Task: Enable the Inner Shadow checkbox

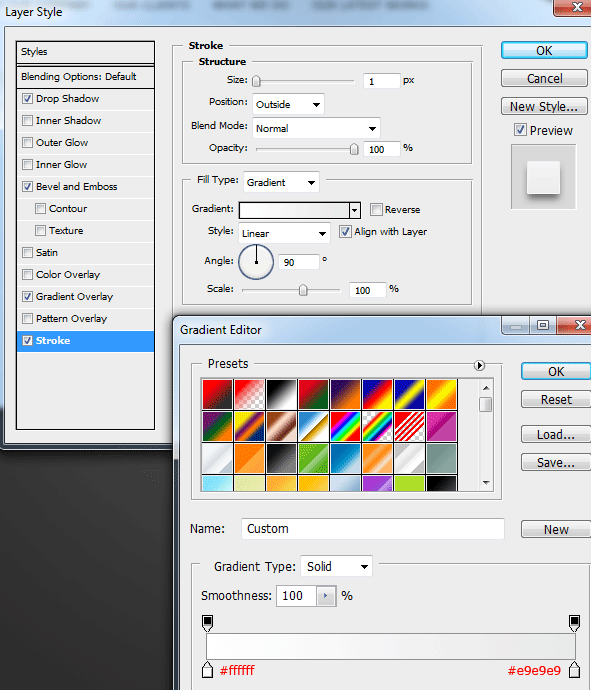Action: 27,121
